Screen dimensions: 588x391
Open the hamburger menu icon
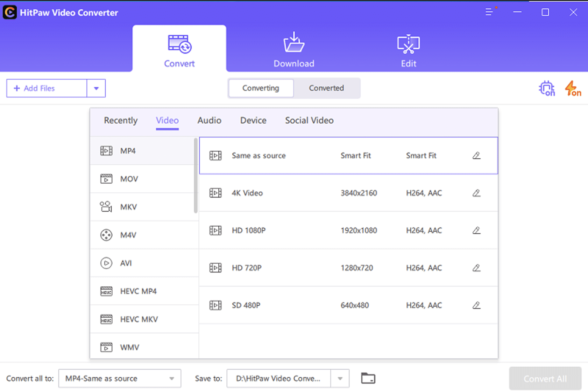(489, 12)
